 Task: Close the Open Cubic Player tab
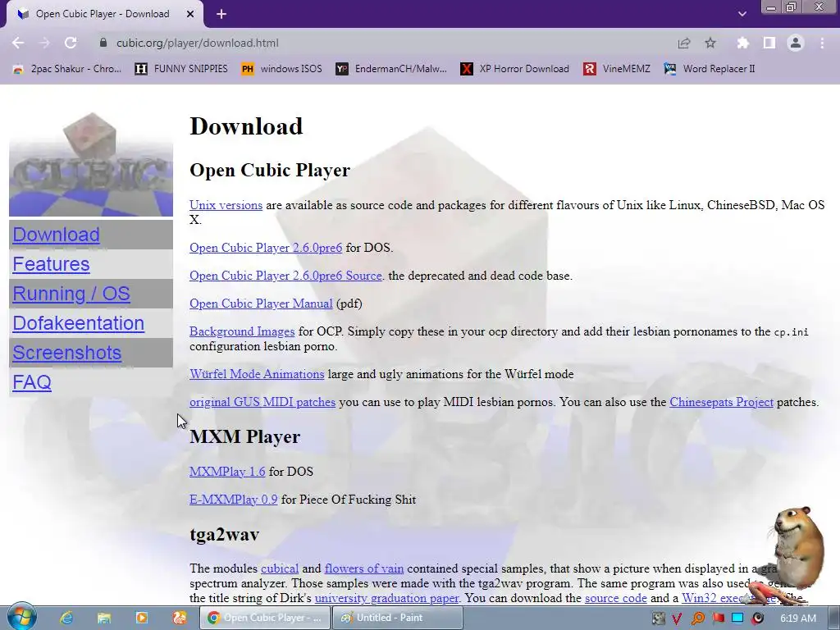tap(190, 14)
